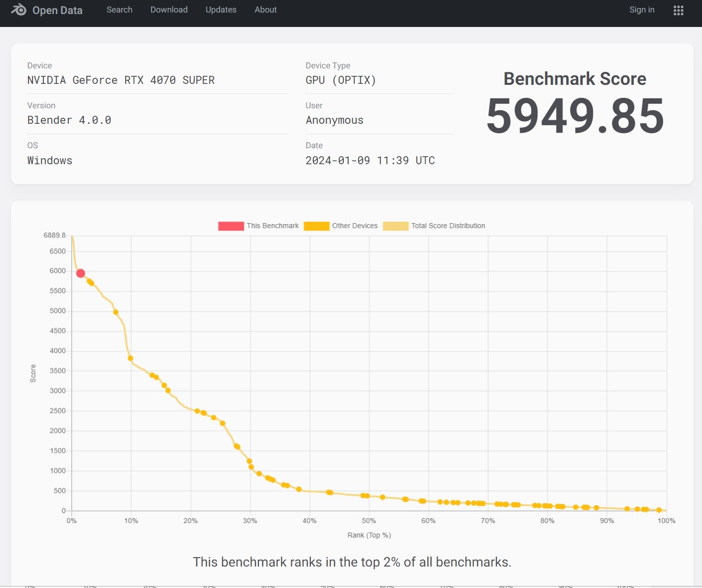The image size is (702, 588).
Task: Click the 6889.8 maximum score axis label
Action: pos(55,235)
